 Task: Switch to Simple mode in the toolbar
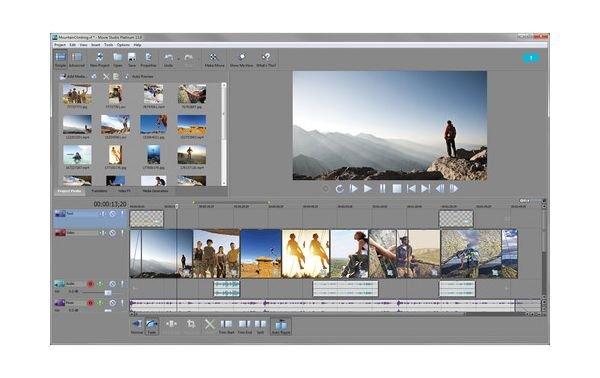click(60, 59)
